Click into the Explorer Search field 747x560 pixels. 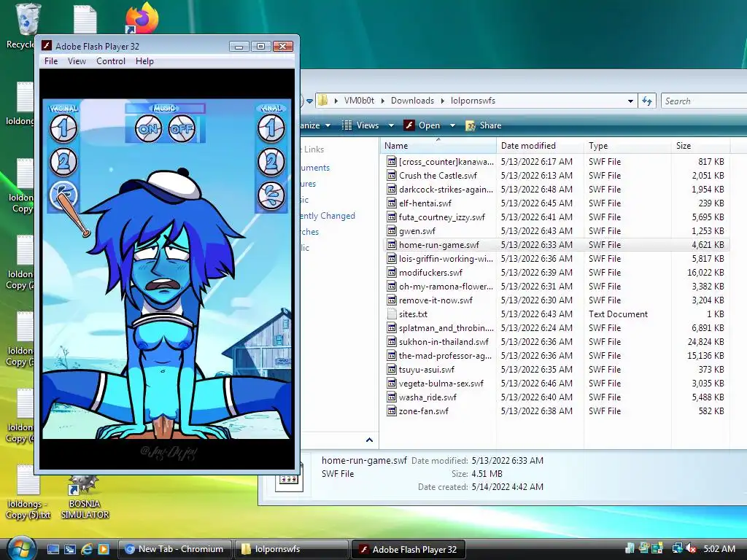point(704,101)
